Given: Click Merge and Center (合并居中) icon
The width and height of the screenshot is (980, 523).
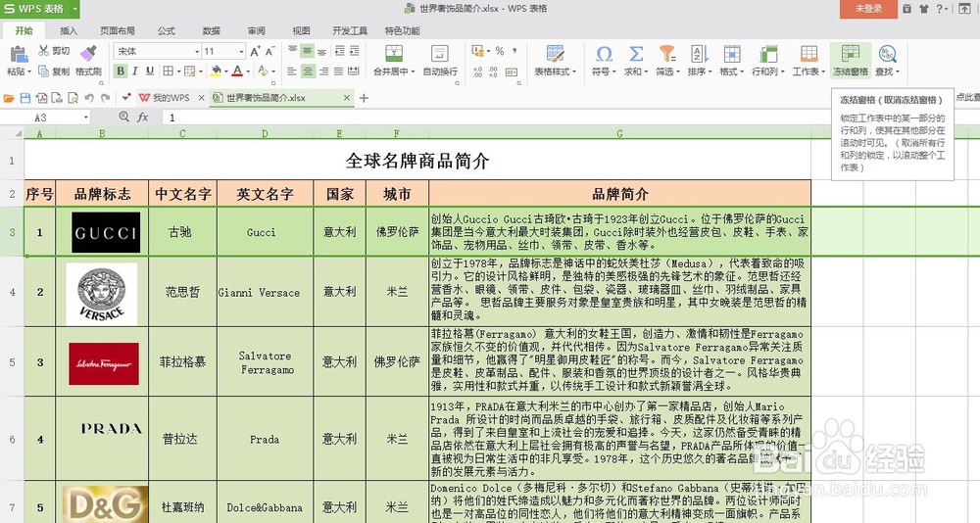Looking at the screenshot, I should tap(394, 54).
